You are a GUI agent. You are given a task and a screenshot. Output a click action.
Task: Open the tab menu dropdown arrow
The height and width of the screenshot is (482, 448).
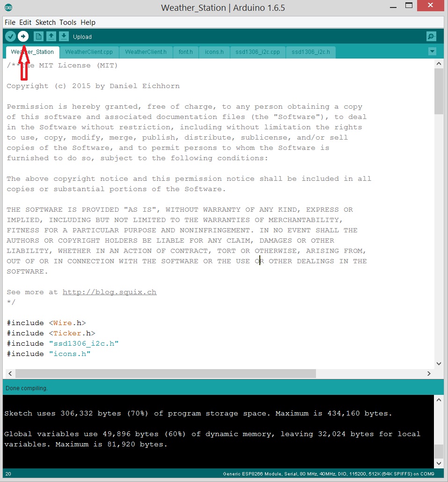[432, 52]
